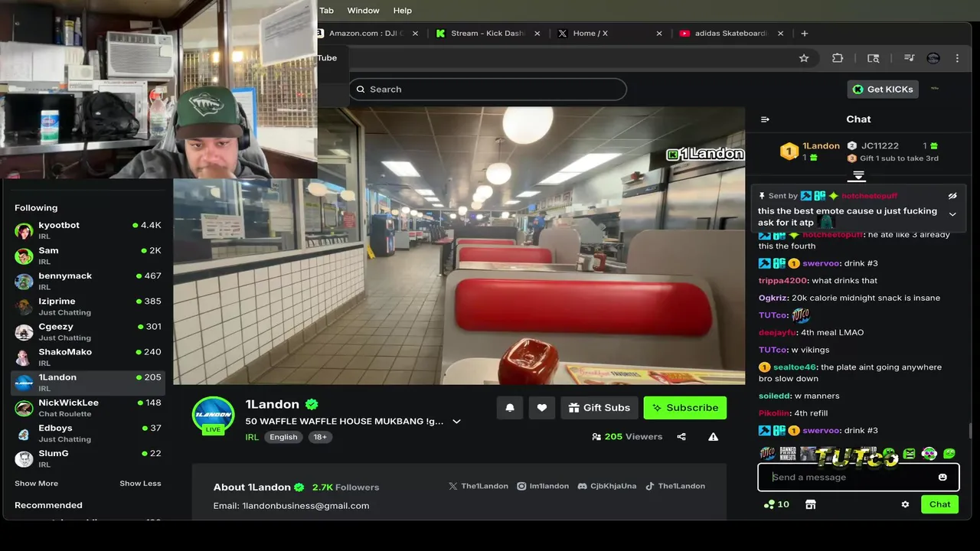Viewport: 980px width, 551px height.
Task: Open Edboys channel in Following
Action: coord(88,433)
